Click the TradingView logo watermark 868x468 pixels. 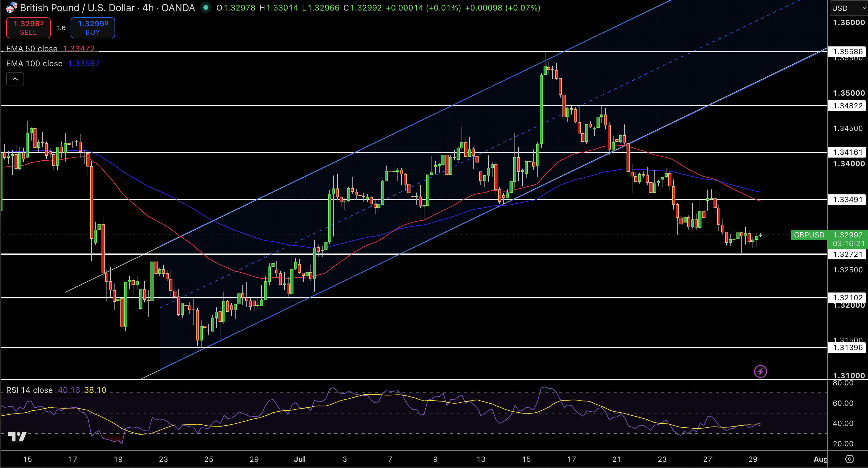click(x=17, y=437)
